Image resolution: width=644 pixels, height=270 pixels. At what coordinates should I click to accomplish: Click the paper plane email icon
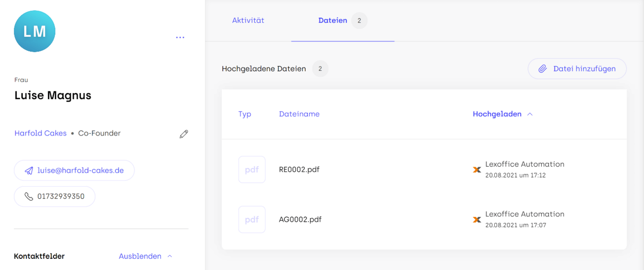click(29, 171)
